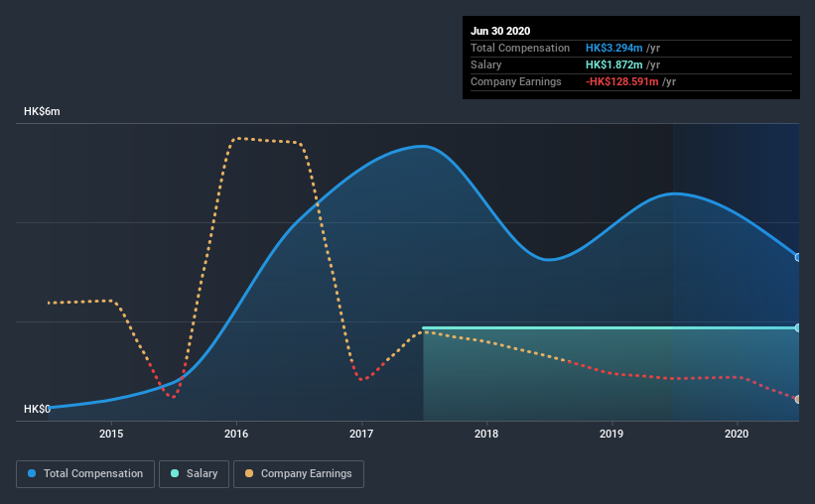
Task: Click the tooltip Total Compensation row label
Action: pyautogui.click(x=520, y=48)
